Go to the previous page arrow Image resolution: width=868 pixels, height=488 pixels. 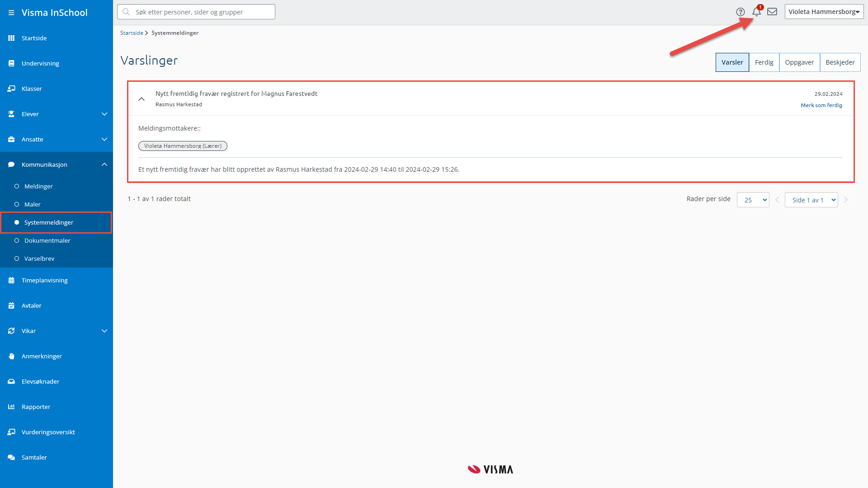tap(777, 200)
